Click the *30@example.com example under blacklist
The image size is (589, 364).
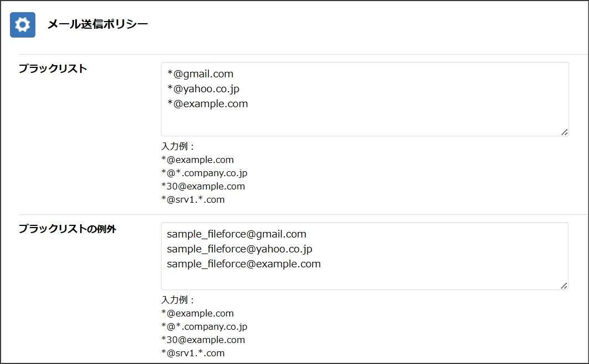click(x=203, y=186)
